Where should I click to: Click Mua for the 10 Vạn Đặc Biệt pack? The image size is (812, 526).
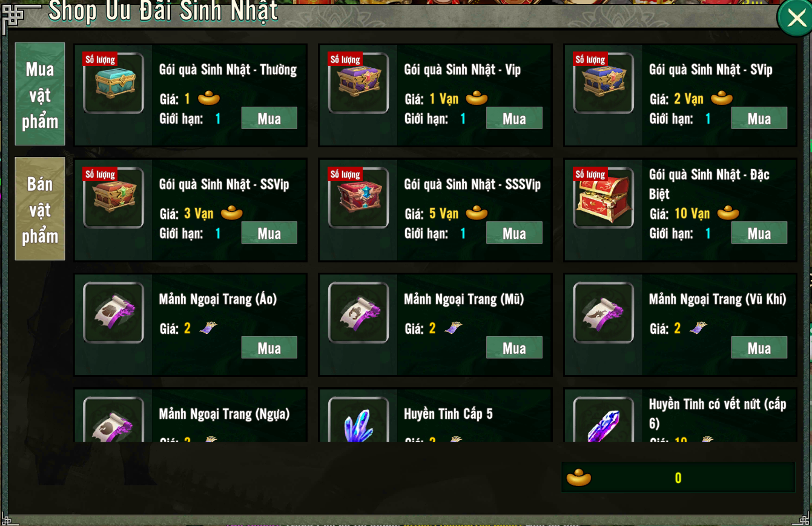coord(759,233)
